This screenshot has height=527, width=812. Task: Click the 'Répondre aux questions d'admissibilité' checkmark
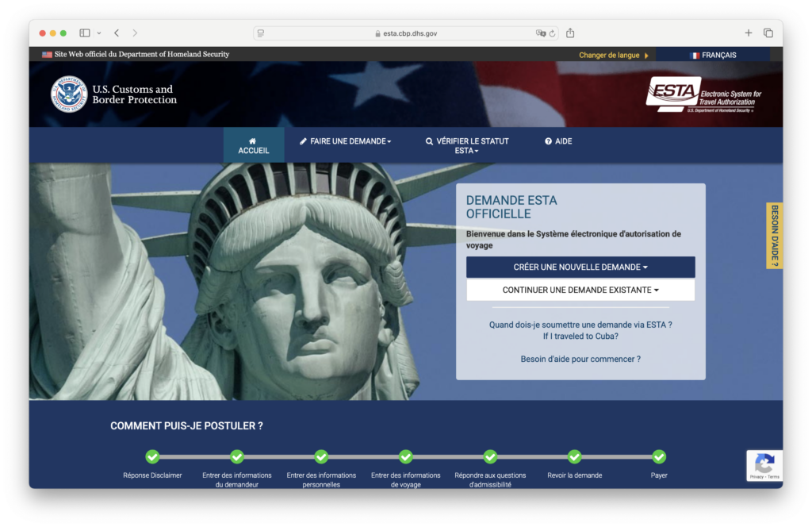tap(490, 456)
